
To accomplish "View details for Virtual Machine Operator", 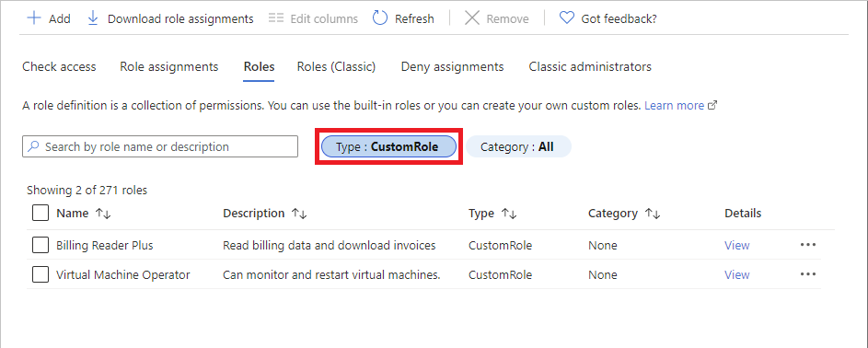I will pyautogui.click(x=736, y=274).
